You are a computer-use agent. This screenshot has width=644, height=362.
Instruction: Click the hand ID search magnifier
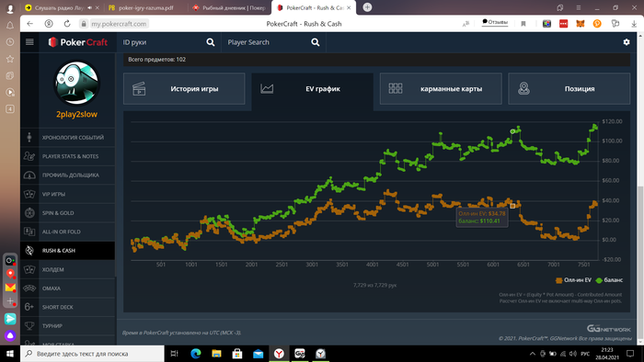tap(211, 42)
